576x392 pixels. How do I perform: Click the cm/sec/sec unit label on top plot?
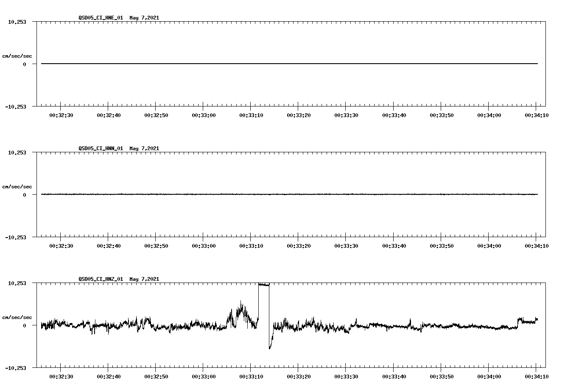click(17, 56)
